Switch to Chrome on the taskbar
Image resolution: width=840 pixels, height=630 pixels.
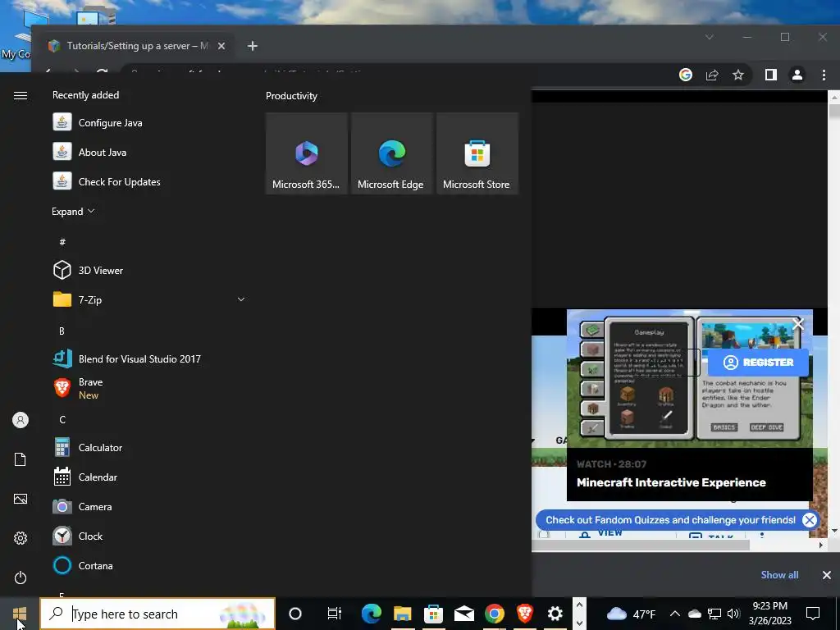click(x=495, y=614)
